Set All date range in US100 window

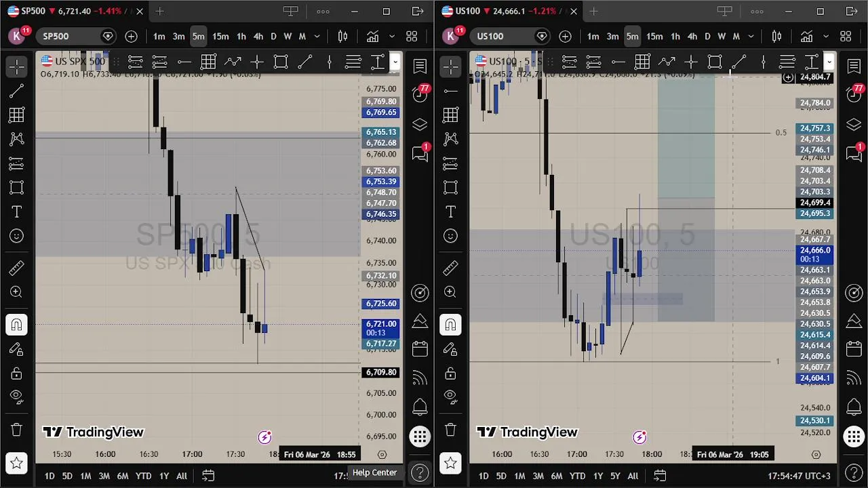click(633, 476)
